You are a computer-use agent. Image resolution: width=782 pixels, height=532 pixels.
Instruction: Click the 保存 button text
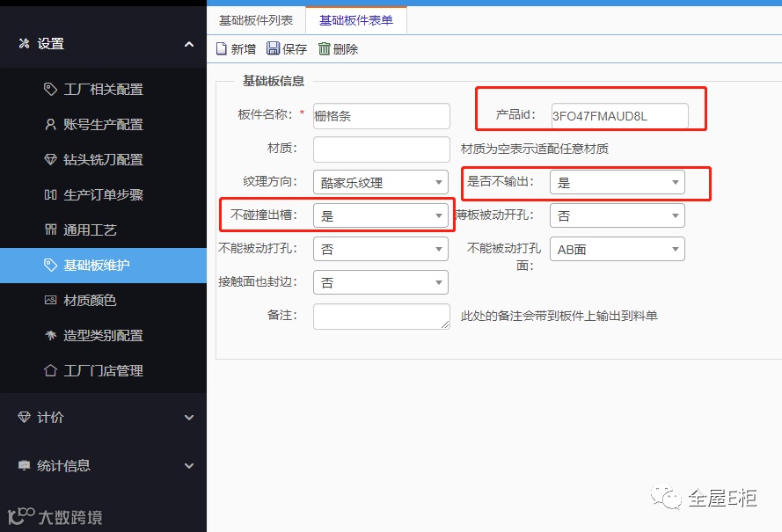(295, 49)
